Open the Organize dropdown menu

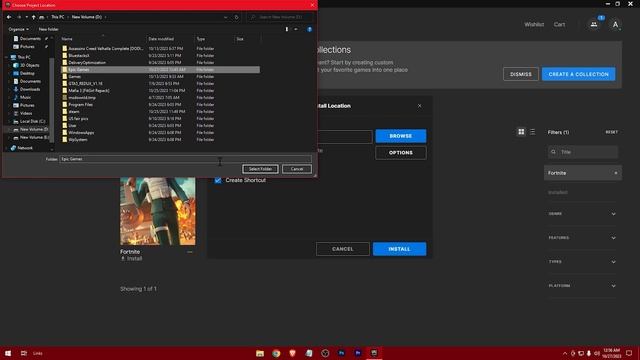coord(18,29)
